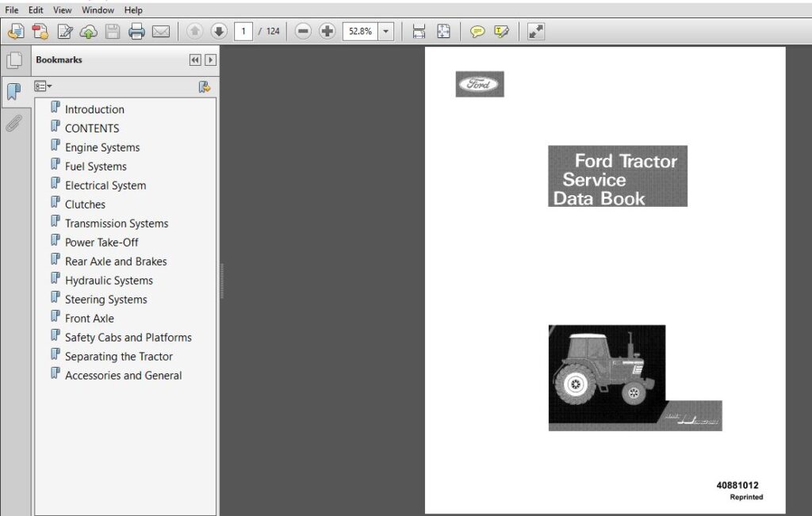Open the Electrical System bookmark
Image resolution: width=812 pixels, height=516 pixels.
coord(105,185)
